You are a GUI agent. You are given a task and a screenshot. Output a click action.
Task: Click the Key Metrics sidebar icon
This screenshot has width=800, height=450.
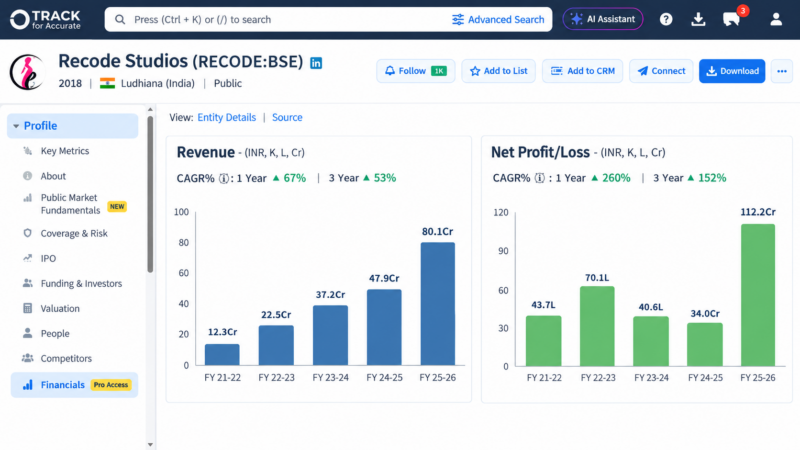point(28,151)
